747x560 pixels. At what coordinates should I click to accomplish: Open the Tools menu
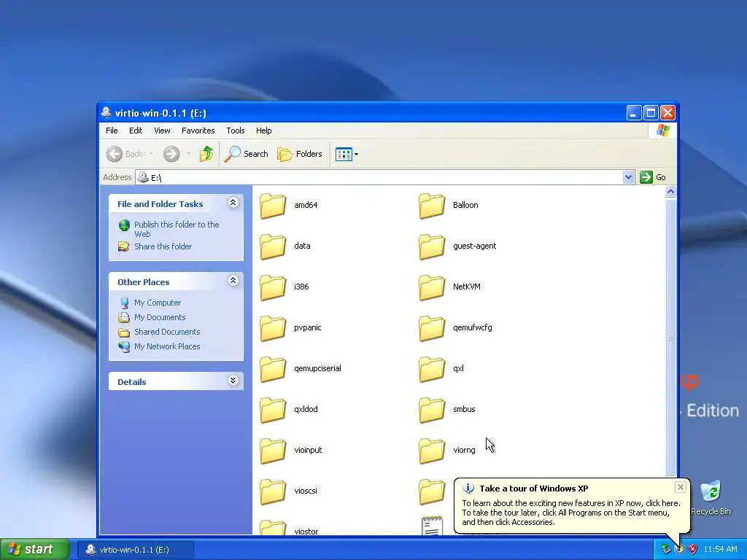point(236,131)
